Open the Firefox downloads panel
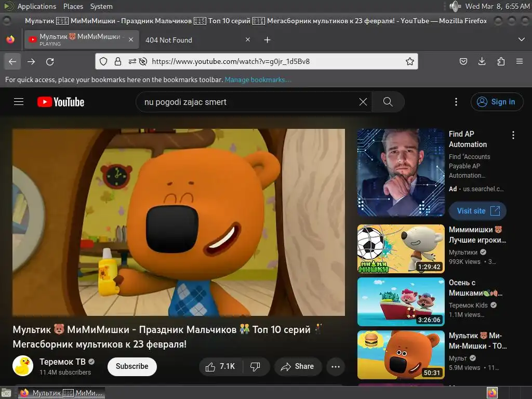 (x=482, y=61)
